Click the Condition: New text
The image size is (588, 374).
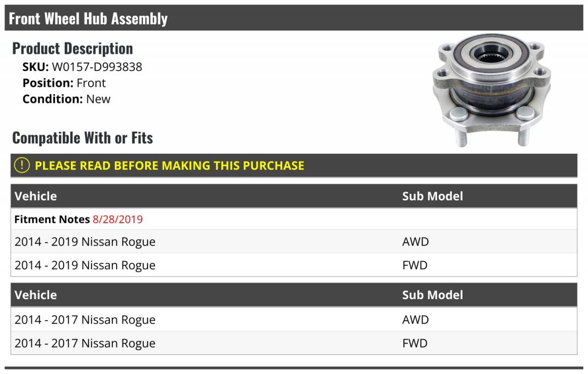67,99
